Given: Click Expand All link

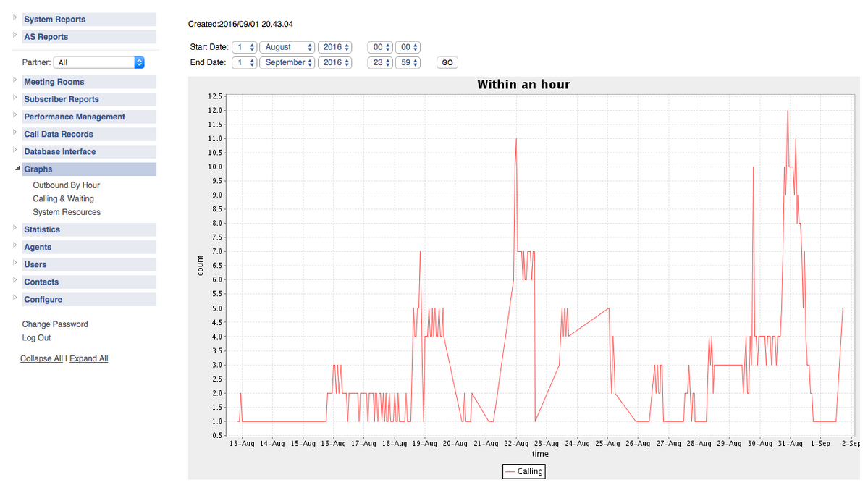Looking at the screenshot, I should [88, 358].
